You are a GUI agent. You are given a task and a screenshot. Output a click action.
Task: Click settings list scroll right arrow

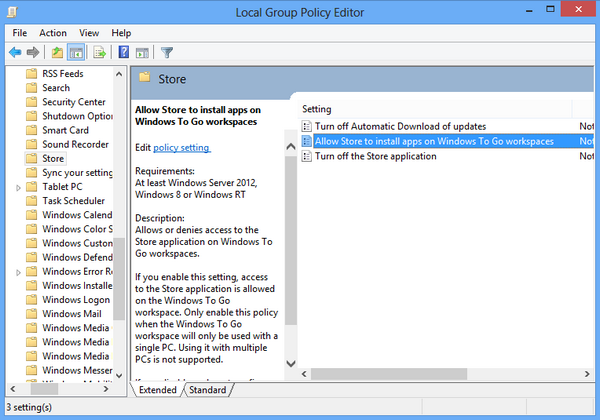point(587,374)
